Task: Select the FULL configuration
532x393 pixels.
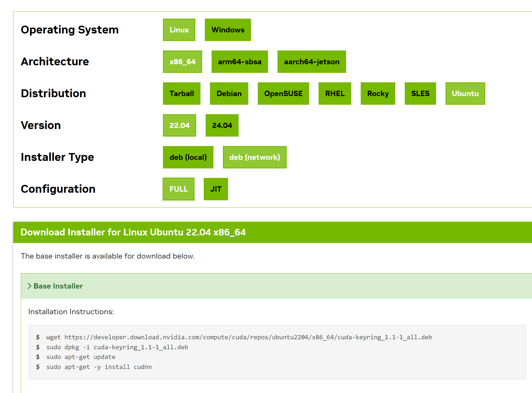Action: point(178,189)
